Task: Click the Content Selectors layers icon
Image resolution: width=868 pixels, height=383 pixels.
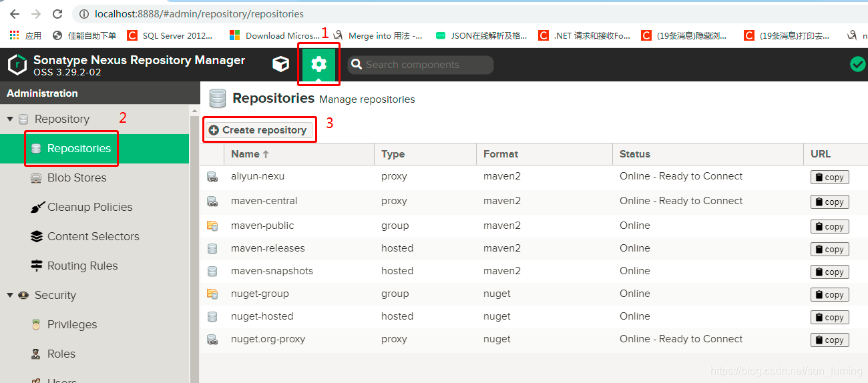Action: point(36,237)
